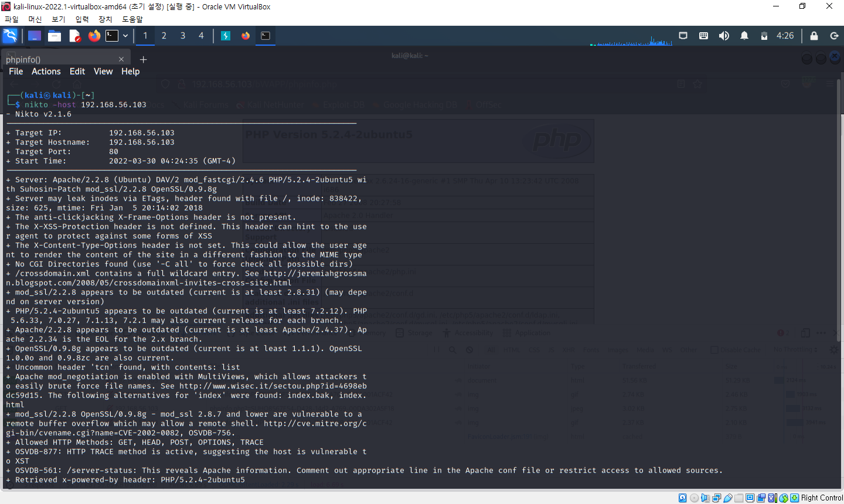Open the terminal Help menu

131,71
